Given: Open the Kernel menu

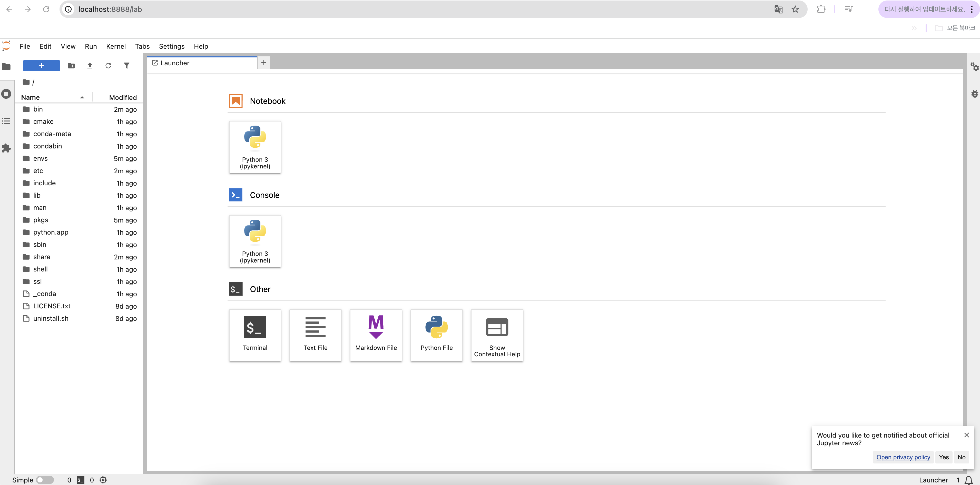Looking at the screenshot, I should click(x=116, y=46).
